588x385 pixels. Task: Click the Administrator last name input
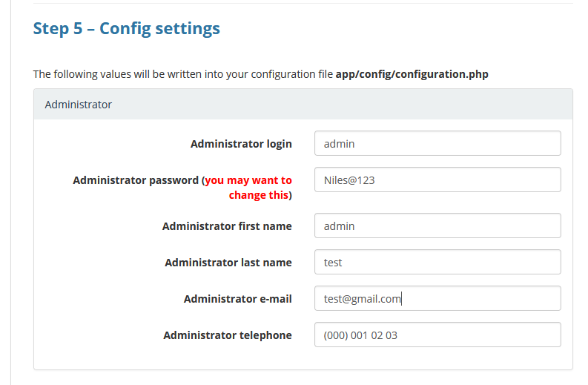pos(437,263)
